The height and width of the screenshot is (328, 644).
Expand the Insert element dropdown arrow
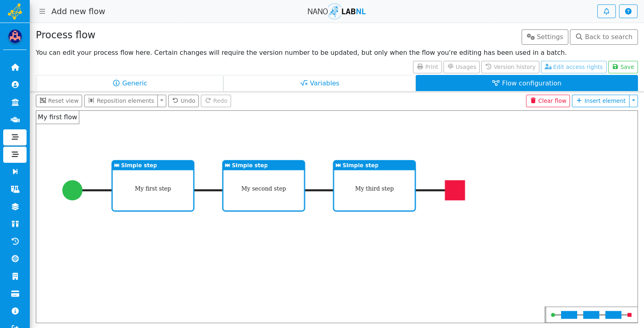point(634,101)
